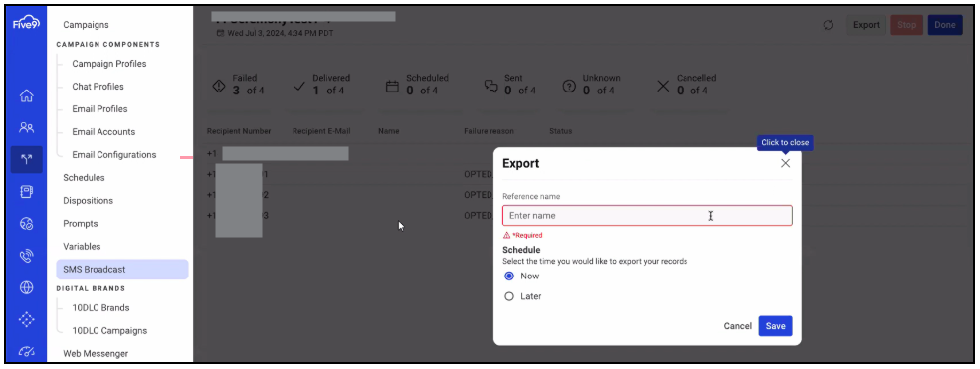Open Prompts in the sidebar
Screen dimensions: 980x369
tap(81, 224)
